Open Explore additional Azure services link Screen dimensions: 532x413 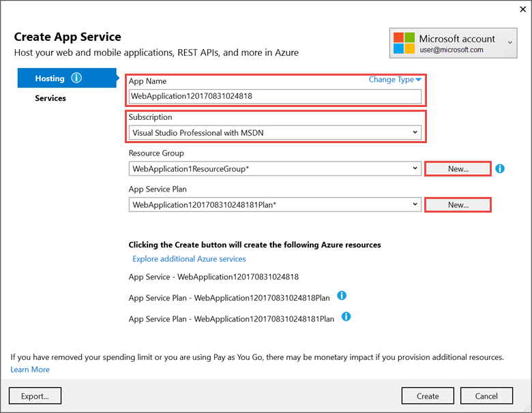190,259
